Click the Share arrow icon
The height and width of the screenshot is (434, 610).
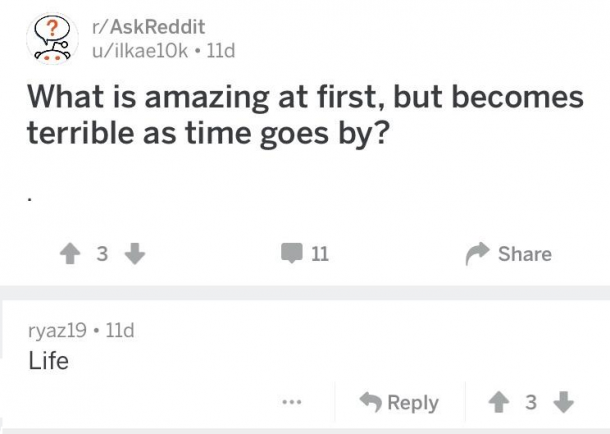(x=476, y=254)
